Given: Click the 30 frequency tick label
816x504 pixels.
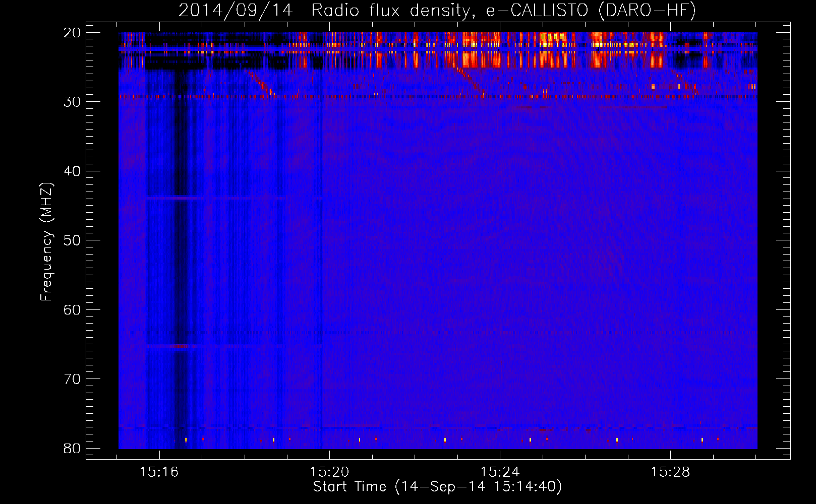Looking at the screenshot, I should tap(73, 102).
